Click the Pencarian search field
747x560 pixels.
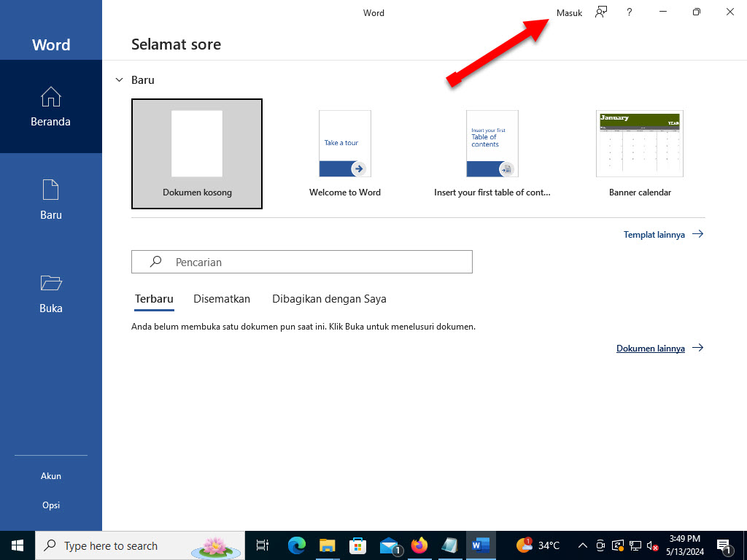coord(301,262)
